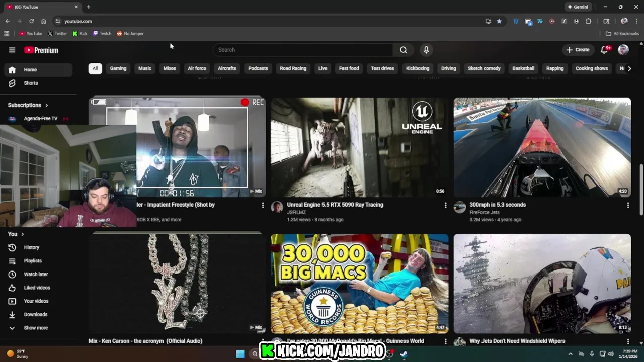Open the 30,000 Big Macs thumbnail
Viewport: 644px width, 362px height.
(x=359, y=284)
